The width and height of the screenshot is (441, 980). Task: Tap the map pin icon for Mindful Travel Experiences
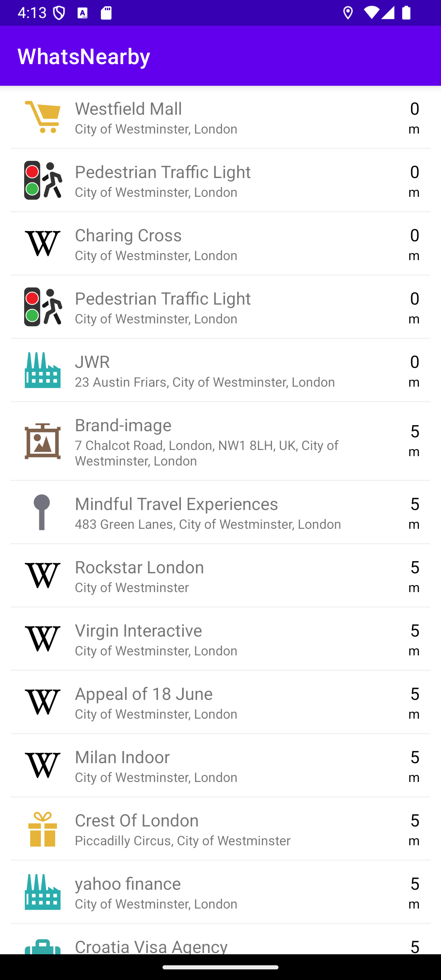click(x=42, y=512)
